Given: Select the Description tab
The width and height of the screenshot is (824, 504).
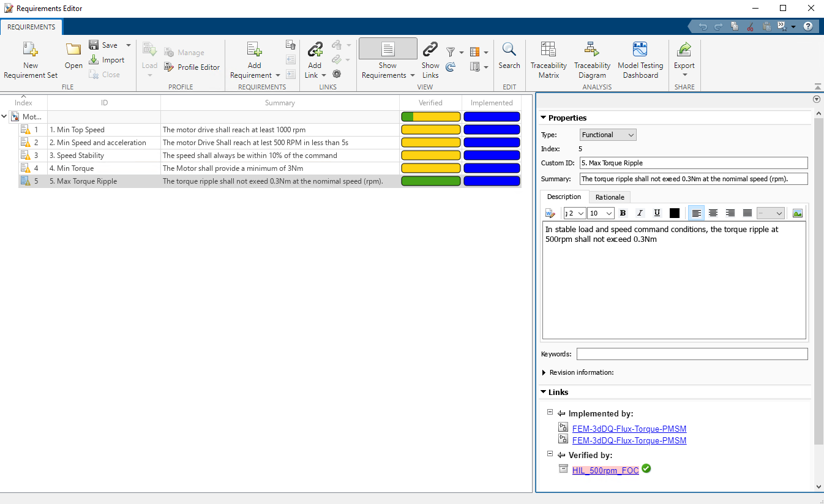Looking at the screenshot, I should pos(564,197).
